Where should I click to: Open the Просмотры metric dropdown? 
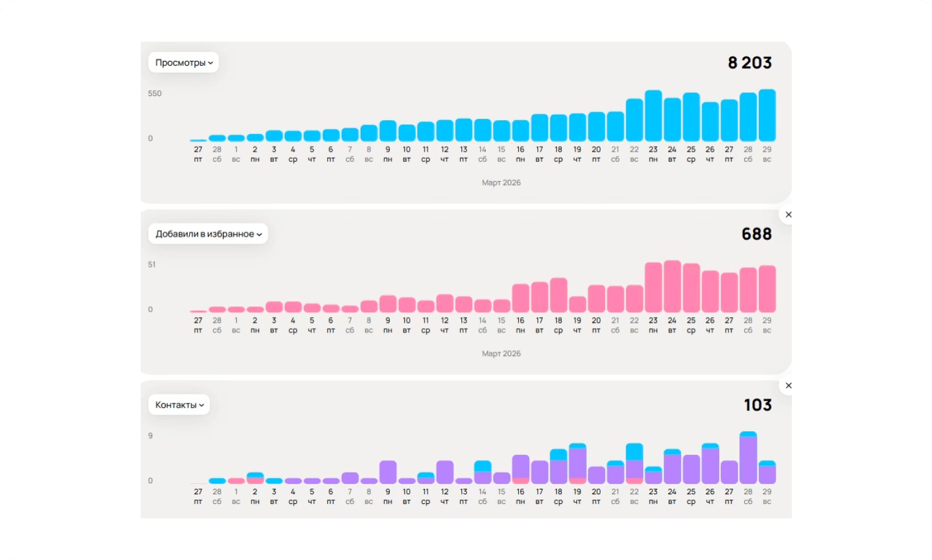184,62
